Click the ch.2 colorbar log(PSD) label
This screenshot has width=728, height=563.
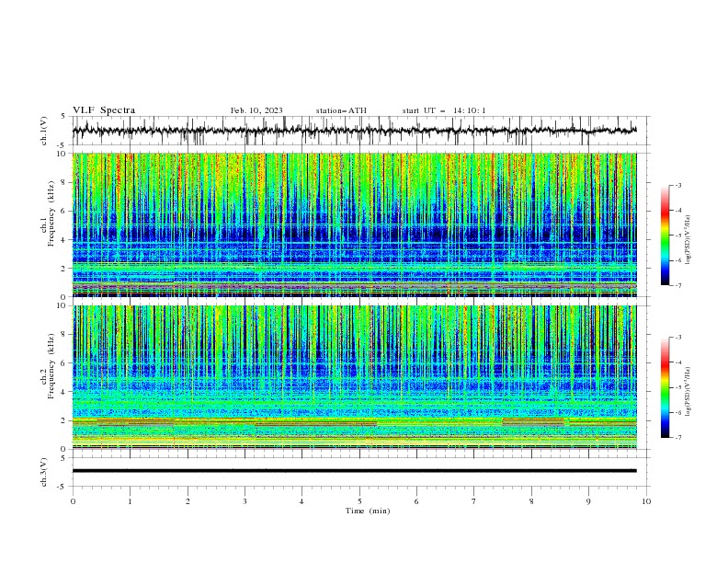pyautogui.click(x=688, y=392)
